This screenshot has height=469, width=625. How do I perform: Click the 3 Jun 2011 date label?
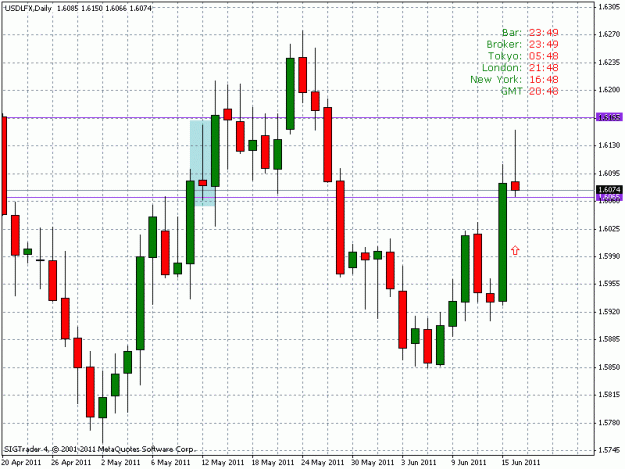coord(419,462)
